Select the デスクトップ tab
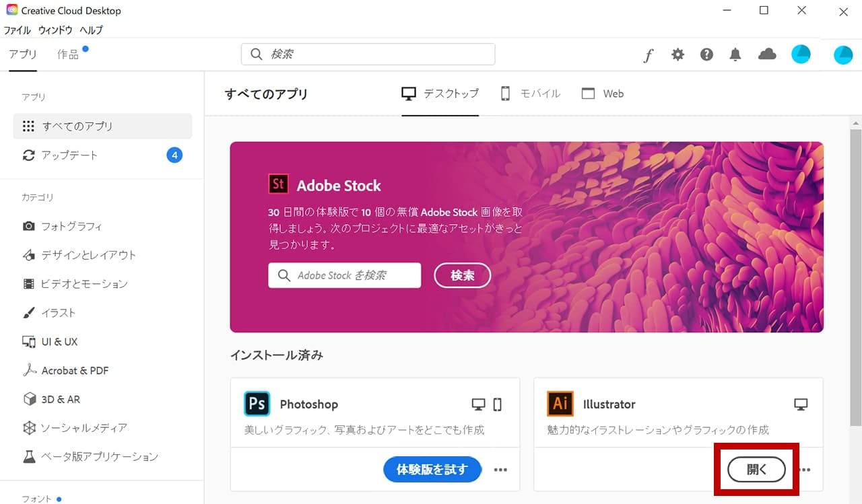862x504 pixels. tap(440, 94)
